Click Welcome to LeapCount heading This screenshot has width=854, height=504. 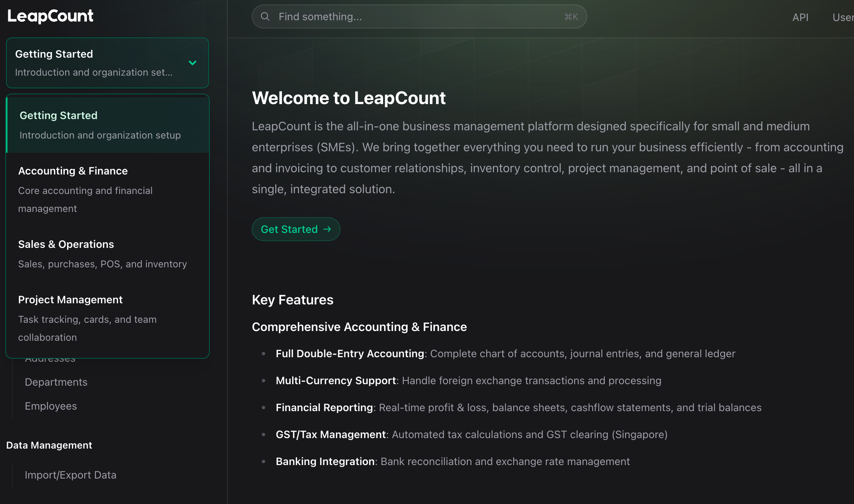point(348,98)
